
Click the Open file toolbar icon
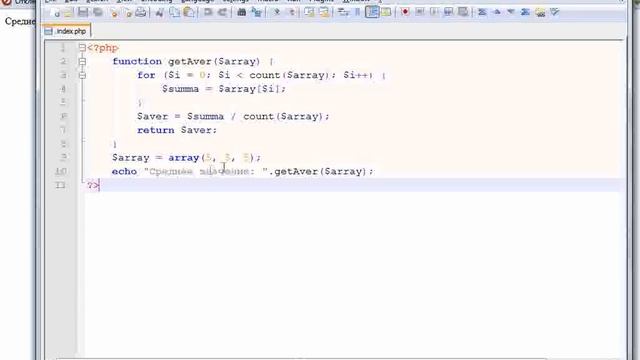click(68, 12)
